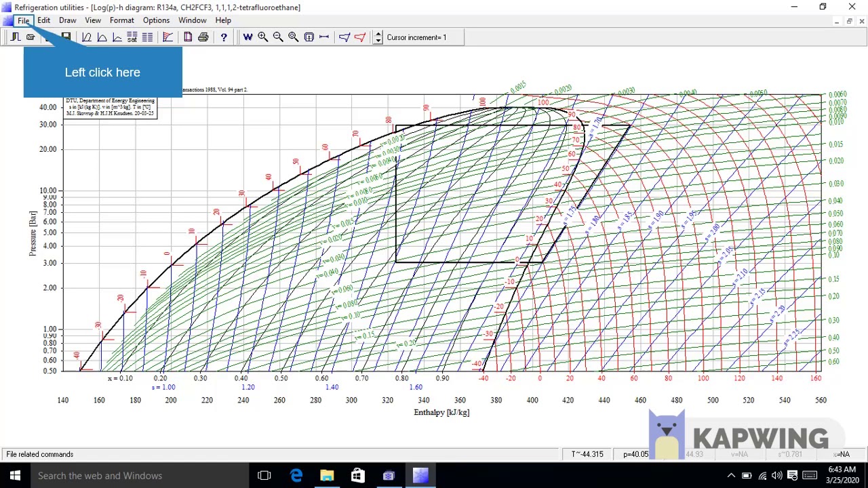Click the 'Enthalpy [kJ/kg]' axis label
Screen dimensions: 868x488
click(441, 412)
